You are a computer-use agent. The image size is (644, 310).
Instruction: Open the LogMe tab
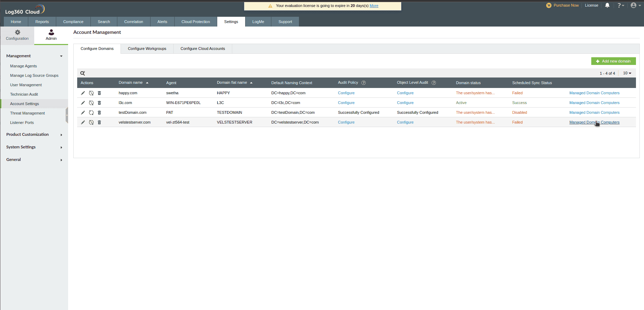258,22
